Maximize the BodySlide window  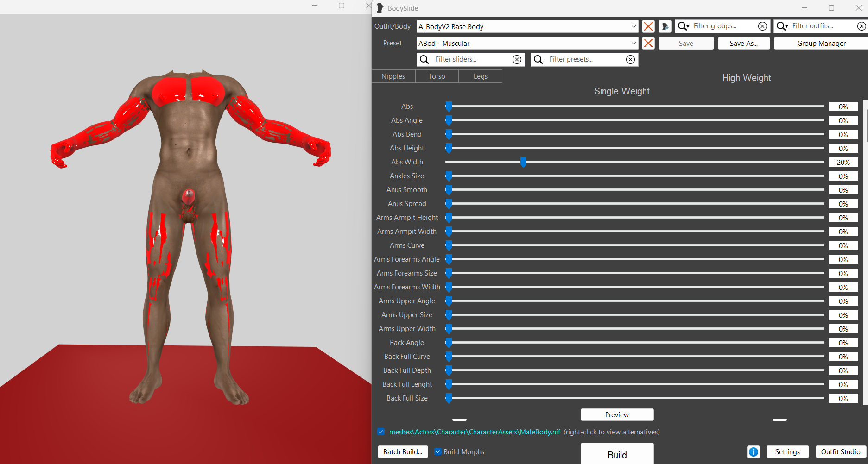[x=831, y=8]
